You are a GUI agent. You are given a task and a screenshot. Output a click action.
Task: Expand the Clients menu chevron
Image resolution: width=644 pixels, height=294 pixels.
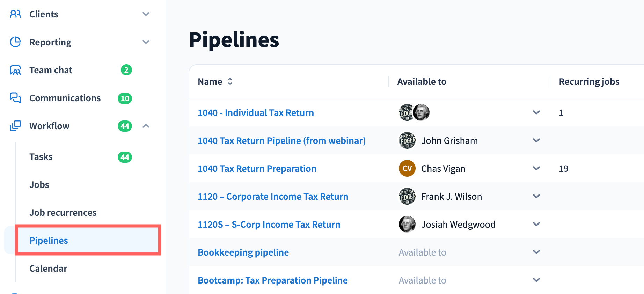click(146, 14)
